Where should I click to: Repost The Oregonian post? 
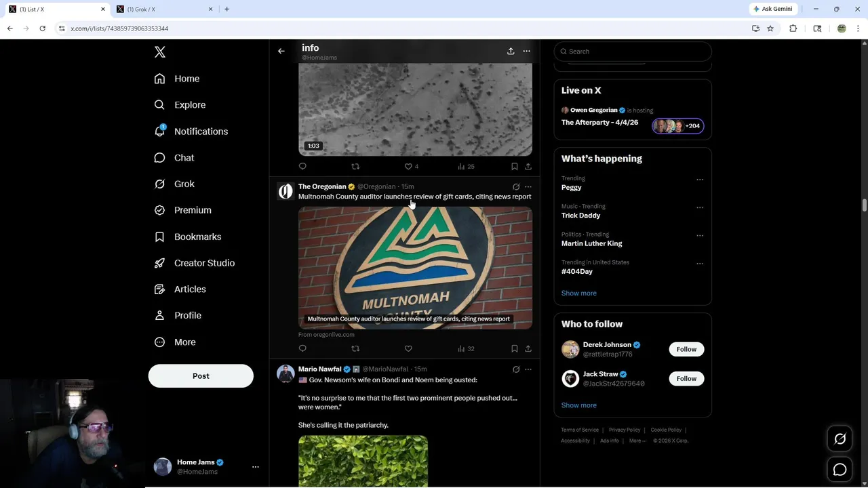(x=355, y=348)
